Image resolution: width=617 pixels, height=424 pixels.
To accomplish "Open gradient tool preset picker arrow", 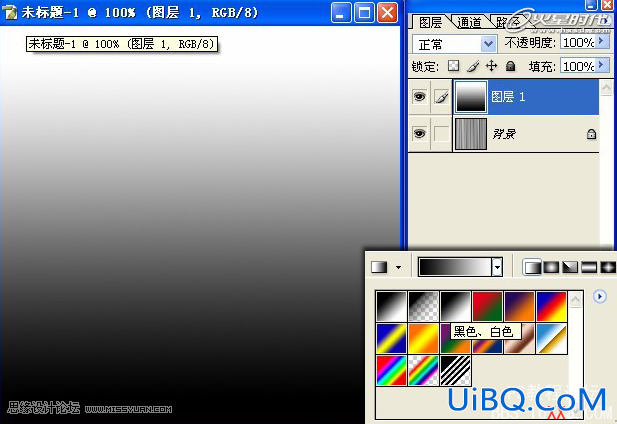I will click(x=398, y=267).
